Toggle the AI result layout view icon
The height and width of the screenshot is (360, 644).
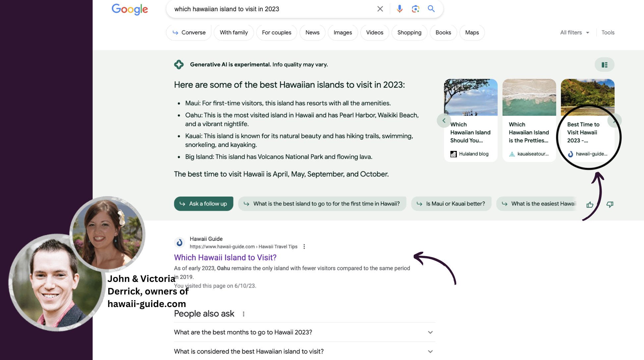click(x=604, y=65)
